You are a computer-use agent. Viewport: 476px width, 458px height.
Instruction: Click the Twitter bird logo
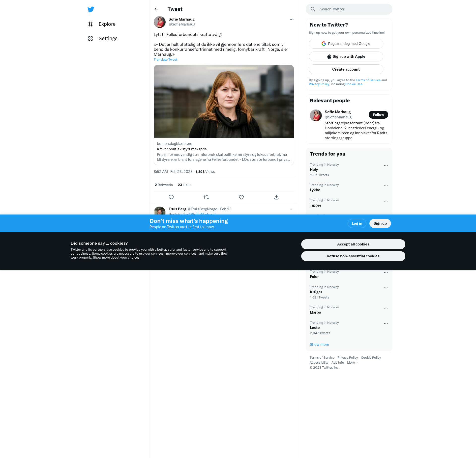91,9
